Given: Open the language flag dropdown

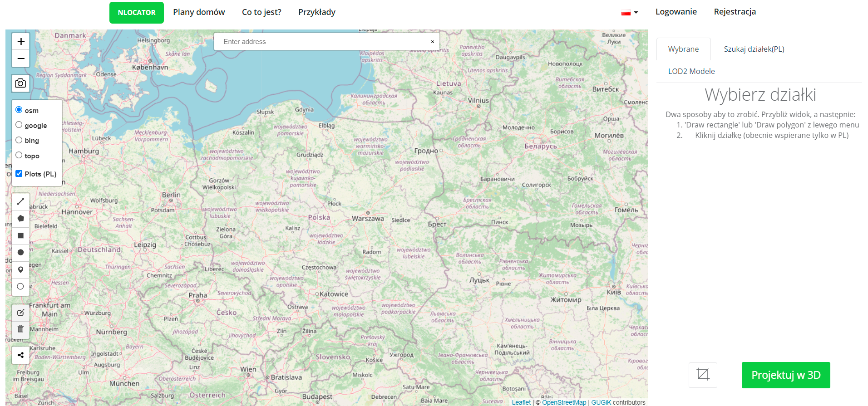Looking at the screenshot, I should [629, 13].
